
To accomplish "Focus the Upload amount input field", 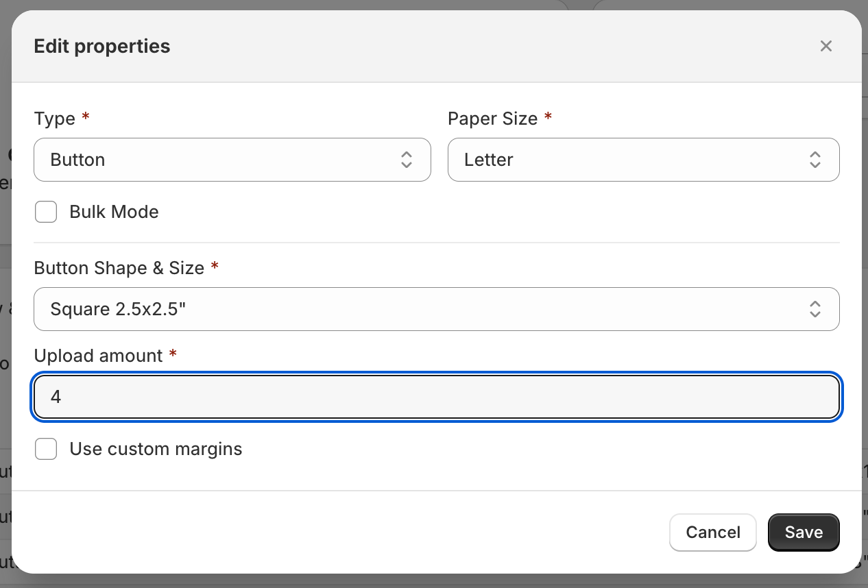I will click(436, 397).
